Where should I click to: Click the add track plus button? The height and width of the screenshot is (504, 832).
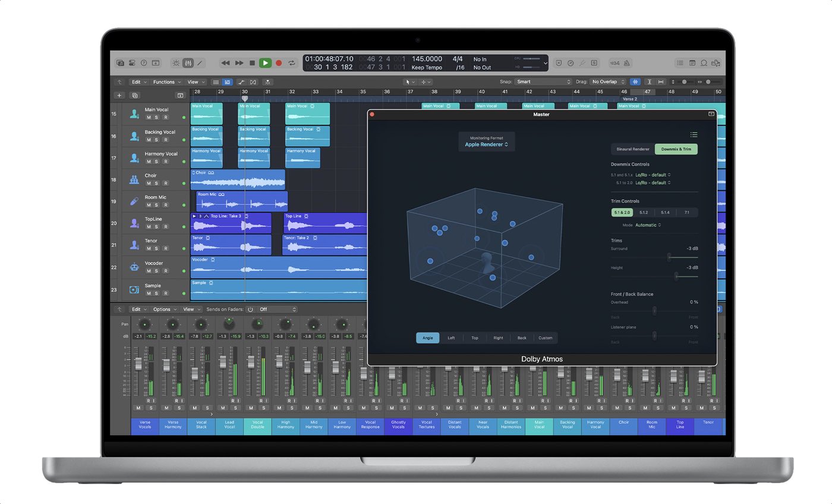point(119,95)
